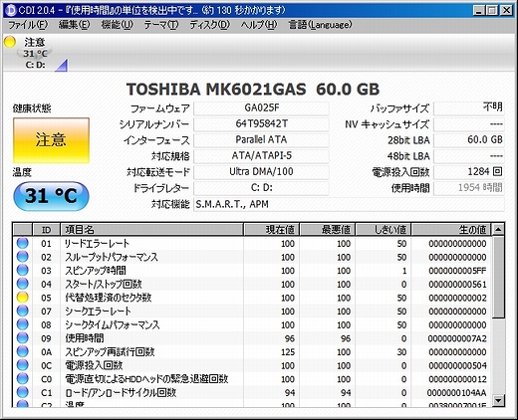Click the yellow 注意 health status button
This screenshot has width=518, height=420.
pos(51,140)
